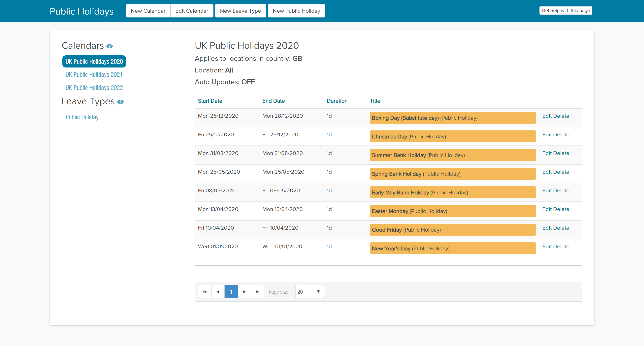The height and width of the screenshot is (346, 644).
Task: Click end date Fri 10/04/2020
Action: pyautogui.click(x=280, y=228)
